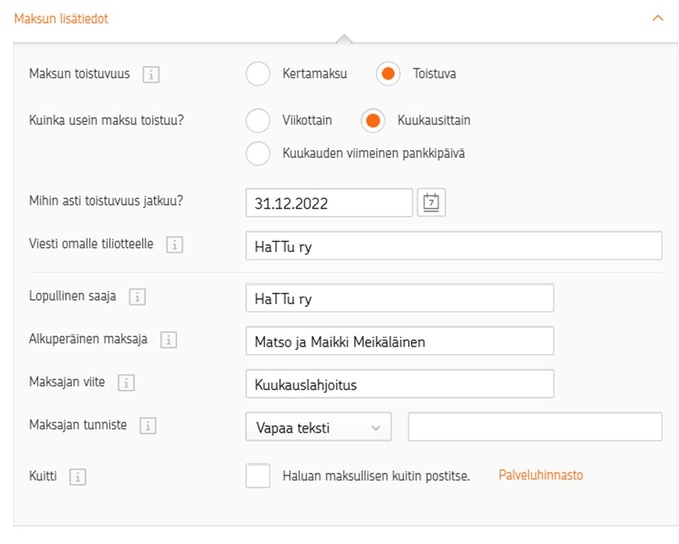This screenshot has width=679, height=544.
Task: Open info icon next to Maksun toistuvuus
Action: point(151,74)
